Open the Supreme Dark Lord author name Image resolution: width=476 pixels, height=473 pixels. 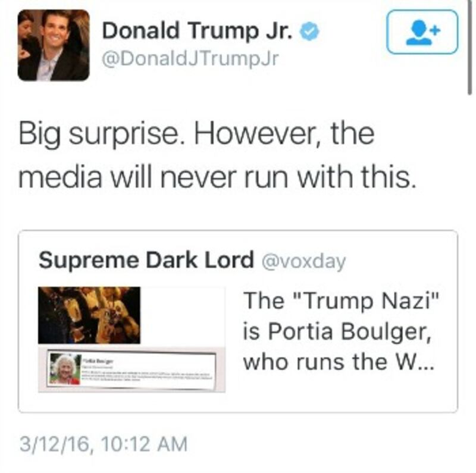tap(146, 260)
